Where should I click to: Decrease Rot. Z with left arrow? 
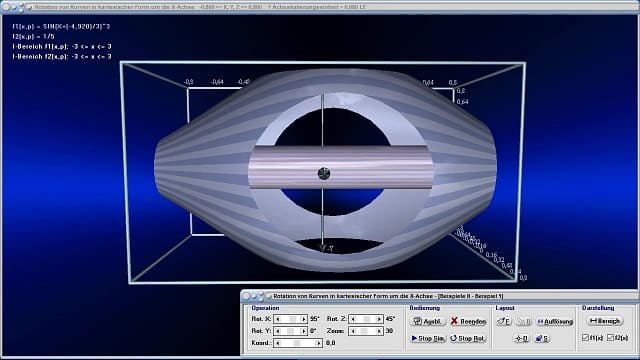tap(353, 319)
